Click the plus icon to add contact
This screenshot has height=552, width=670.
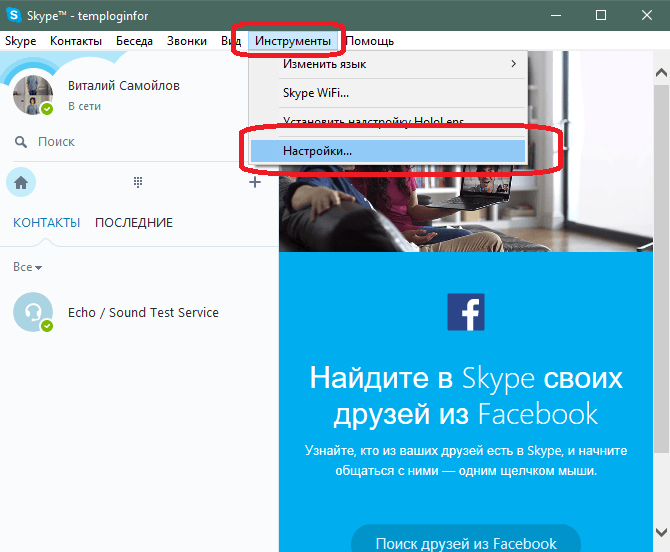coord(255,182)
